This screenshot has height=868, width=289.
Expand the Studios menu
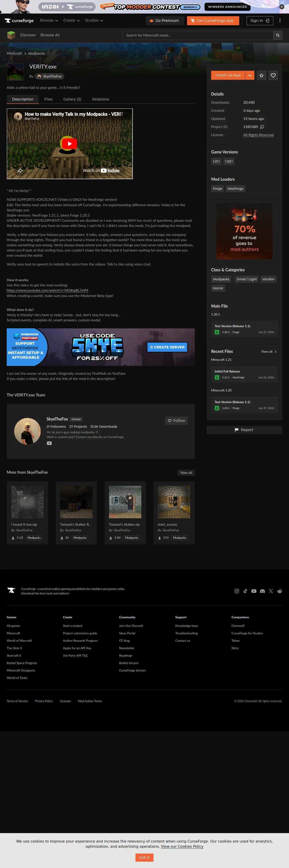point(94,21)
